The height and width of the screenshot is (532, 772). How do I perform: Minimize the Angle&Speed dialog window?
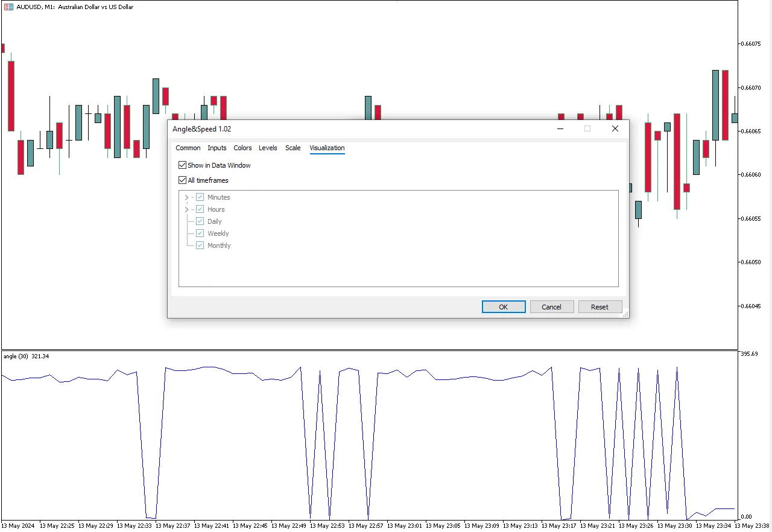click(560, 128)
